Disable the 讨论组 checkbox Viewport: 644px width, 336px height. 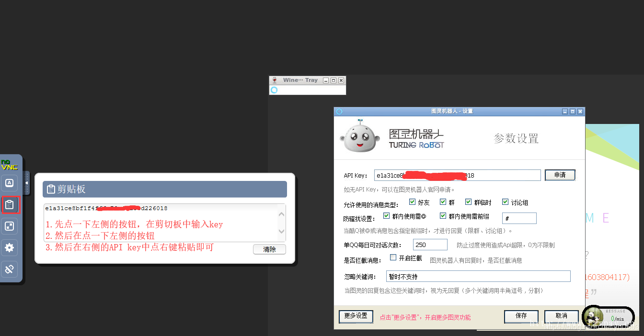pyautogui.click(x=505, y=202)
